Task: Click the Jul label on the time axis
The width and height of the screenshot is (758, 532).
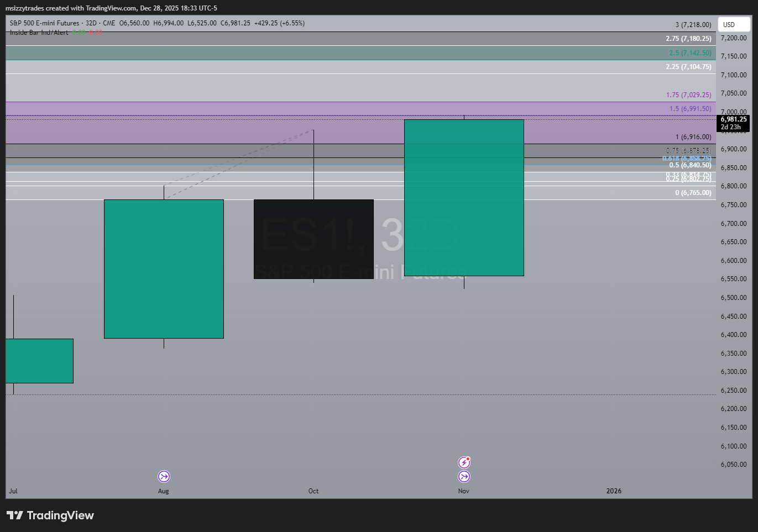Action: [x=13, y=491]
